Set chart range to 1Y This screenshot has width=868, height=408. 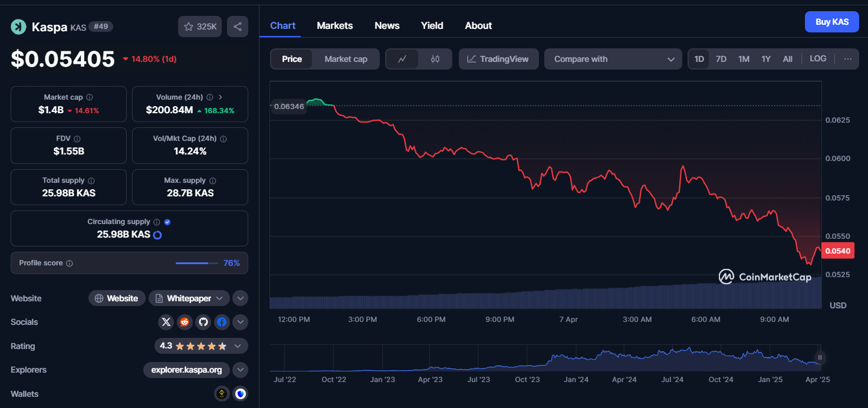(x=766, y=59)
